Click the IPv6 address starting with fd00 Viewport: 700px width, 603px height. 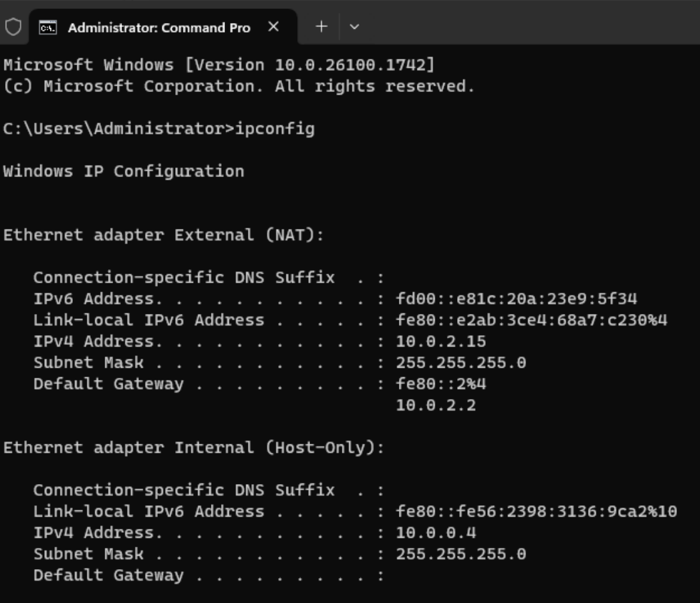[x=517, y=299]
